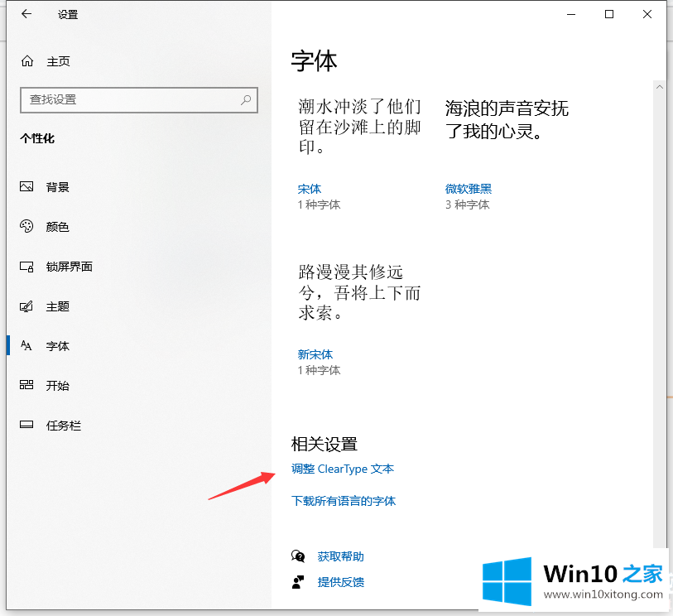673x616 pixels.
Task: Click the vertical scrollbar on the right
Action: tap(659, 315)
